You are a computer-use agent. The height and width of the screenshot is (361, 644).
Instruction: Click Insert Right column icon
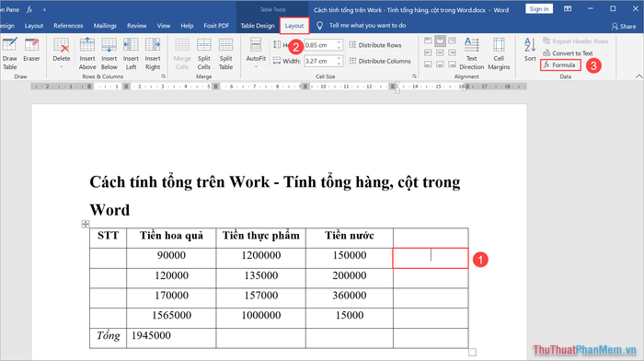[153, 53]
